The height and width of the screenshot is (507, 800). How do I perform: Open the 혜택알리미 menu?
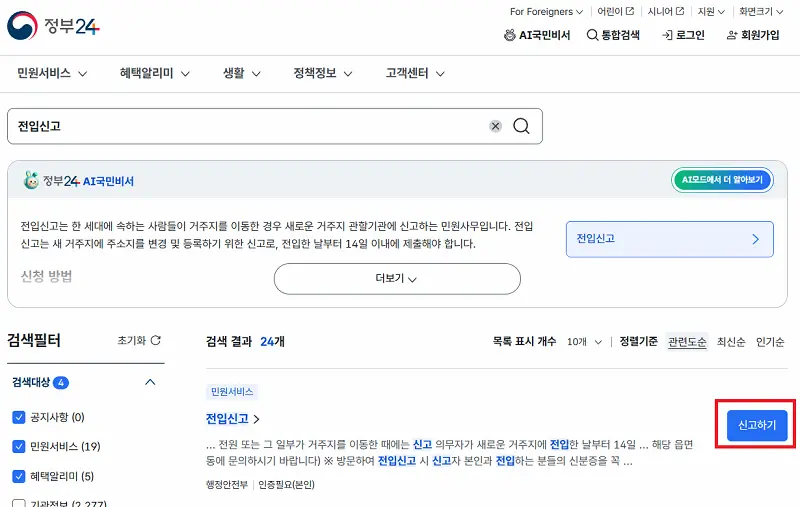coord(155,73)
